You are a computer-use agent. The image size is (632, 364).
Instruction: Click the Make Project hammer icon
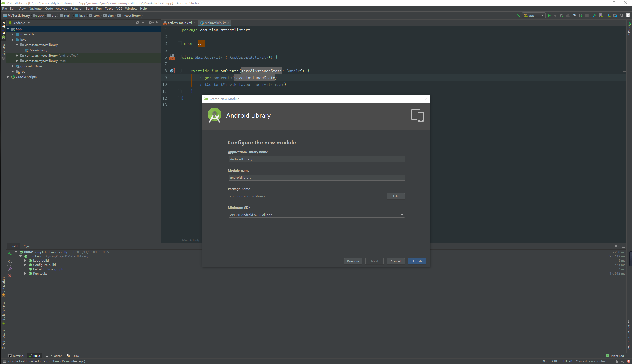518,16
